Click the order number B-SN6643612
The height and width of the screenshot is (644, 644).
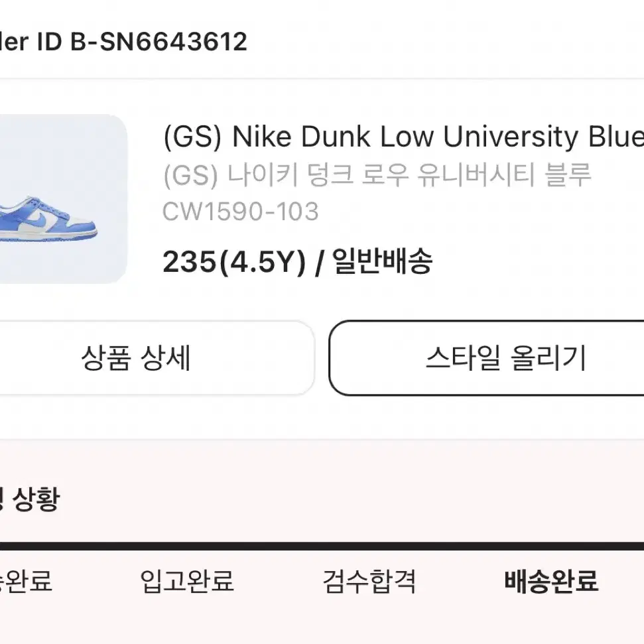tap(159, 42)
